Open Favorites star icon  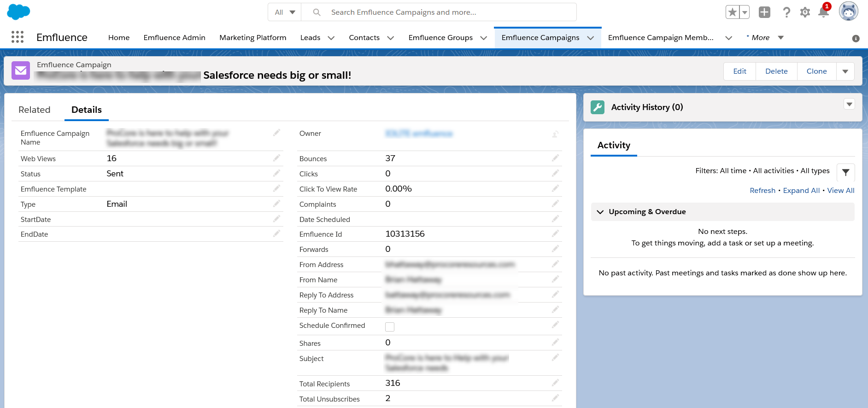(x=732, y=12)
